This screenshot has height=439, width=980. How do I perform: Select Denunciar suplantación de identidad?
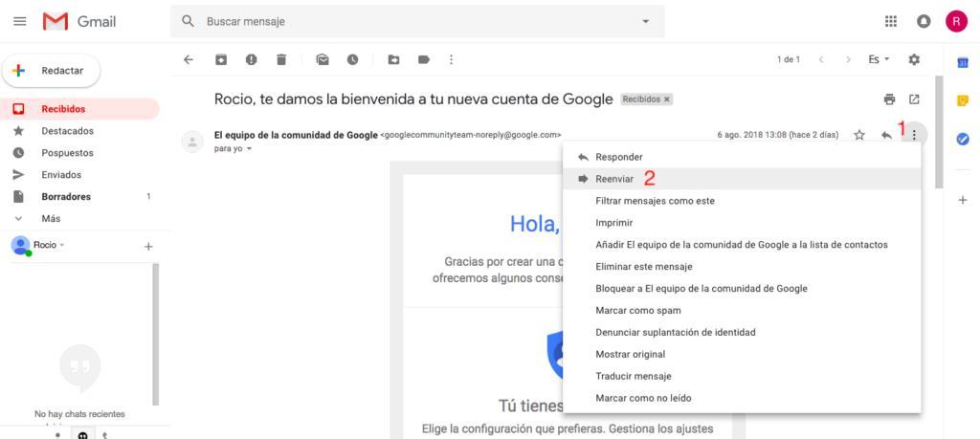742,332
